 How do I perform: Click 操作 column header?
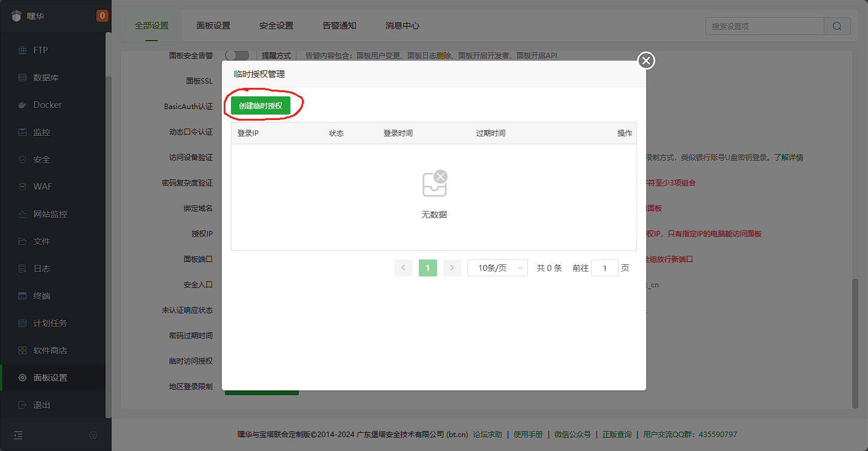coord(625,133)
